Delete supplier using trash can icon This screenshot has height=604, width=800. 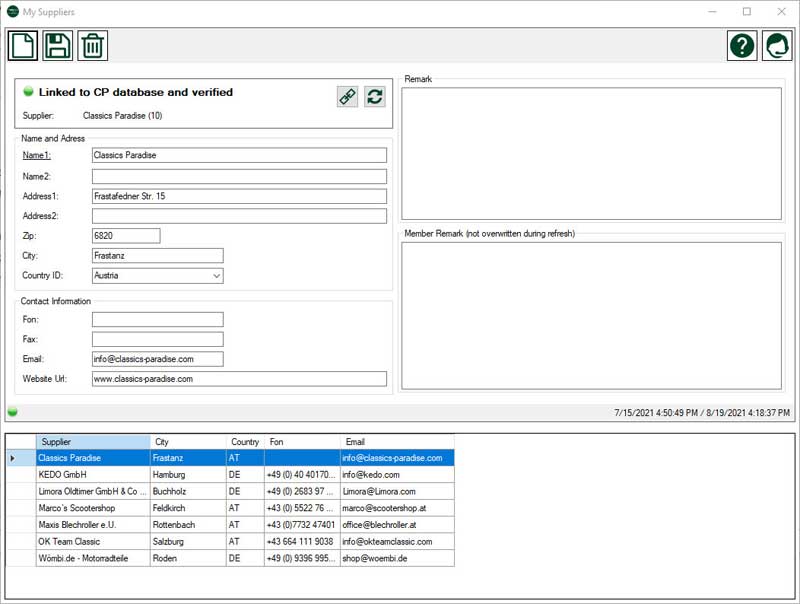(92, 45)
